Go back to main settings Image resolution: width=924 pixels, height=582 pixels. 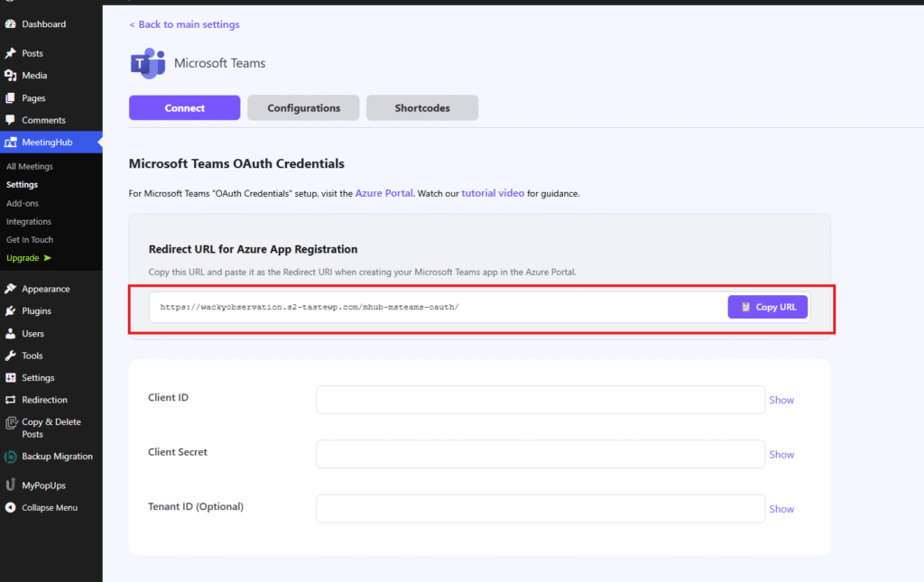[184, 24]
